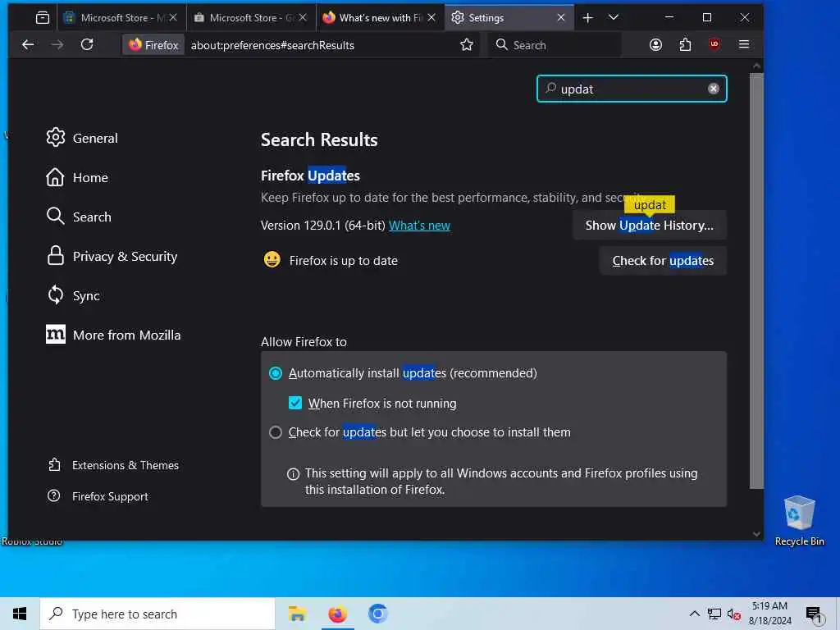Open a new tab with the plus icon
This screenshot has height=630, width=840.
[x=587, y=18]
